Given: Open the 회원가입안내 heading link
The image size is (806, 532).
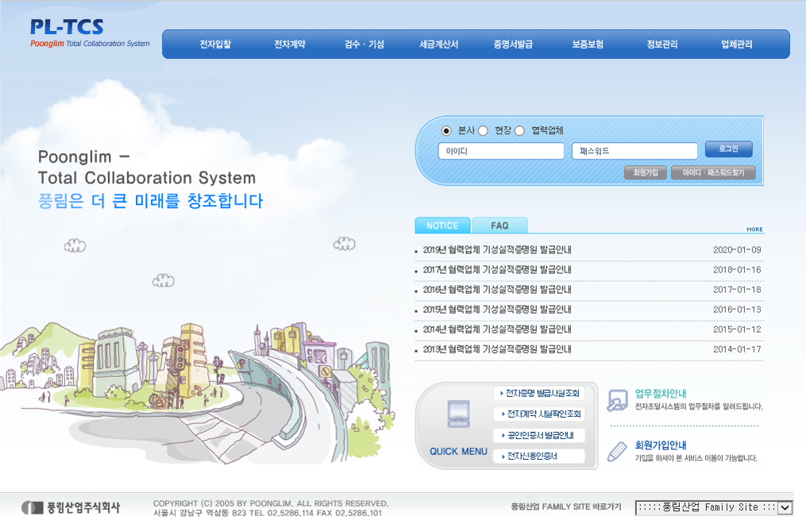Looking at the screenshot, I should click(x=661, y=445).
